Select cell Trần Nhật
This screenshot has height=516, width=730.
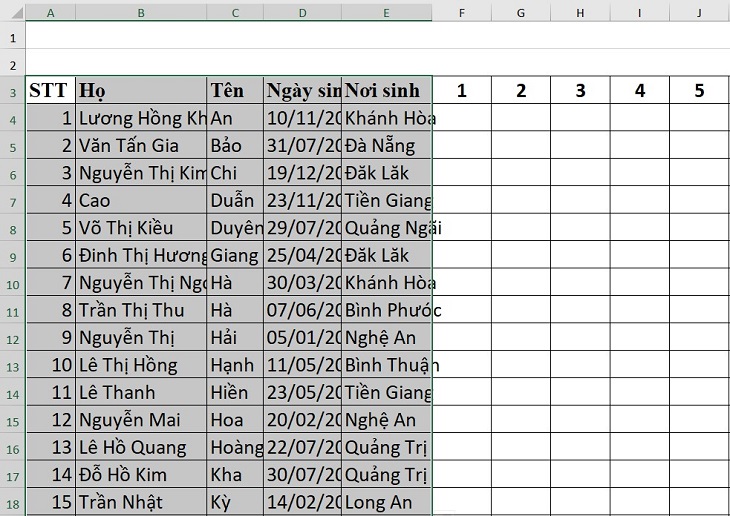(x=141, y=502)
